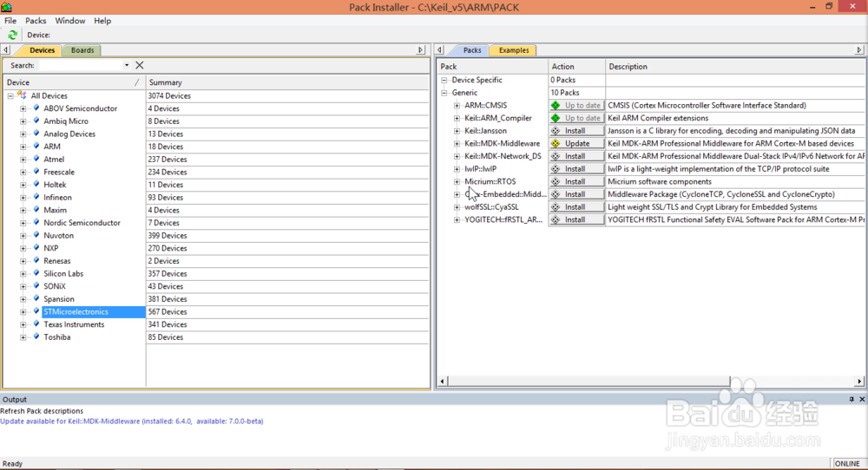The image size is (868, 470).
Task: Click the All Devices root icon
Action: coord(23,95)
